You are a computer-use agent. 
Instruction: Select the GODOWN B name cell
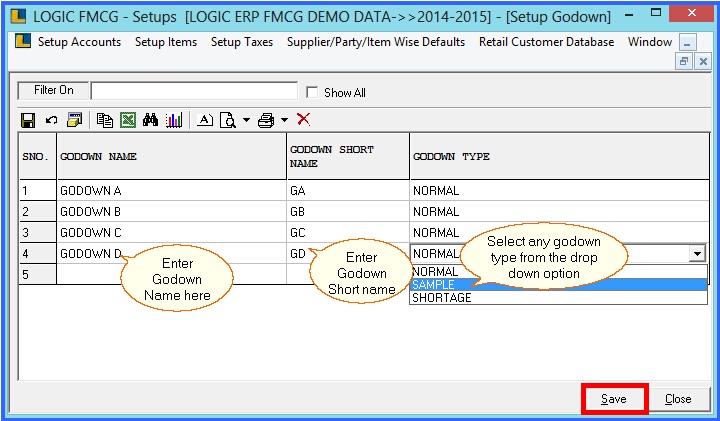(x=170, y=212)
